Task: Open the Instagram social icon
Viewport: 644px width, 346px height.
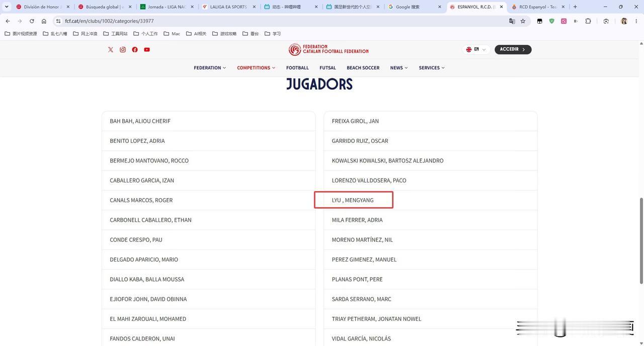Action: 123,49
